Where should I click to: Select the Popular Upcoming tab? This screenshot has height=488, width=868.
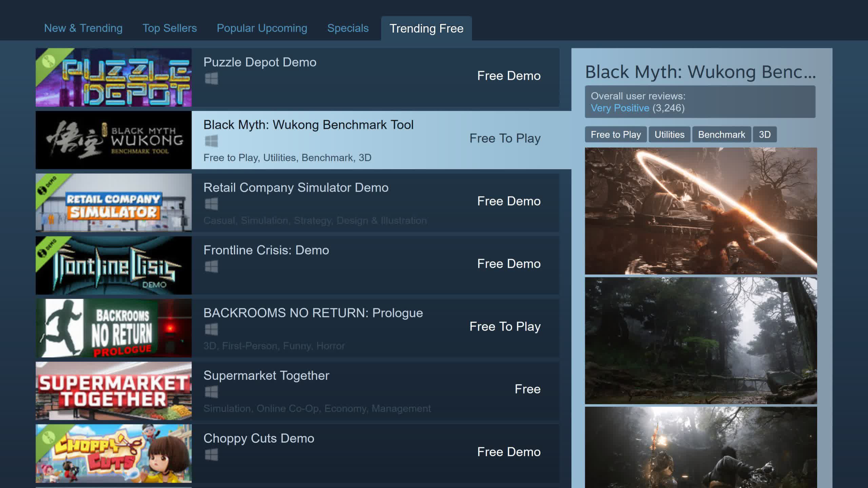(262, 28)
